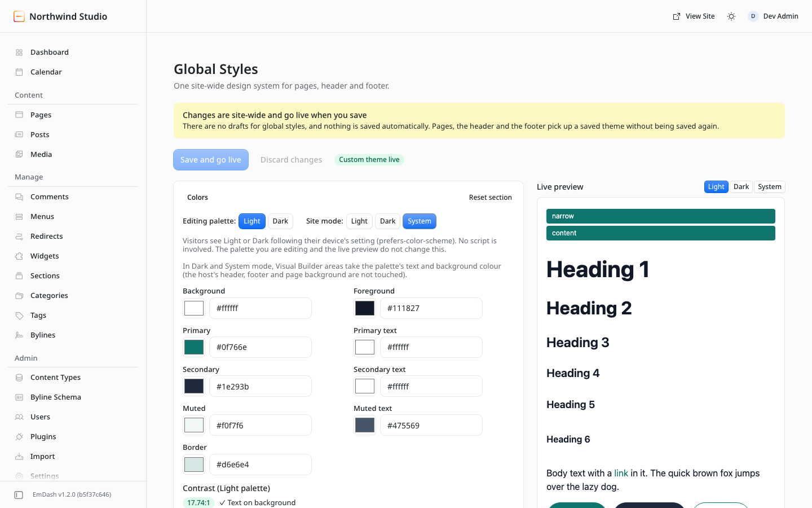Switch Live preview to Dark

[741, 187]
